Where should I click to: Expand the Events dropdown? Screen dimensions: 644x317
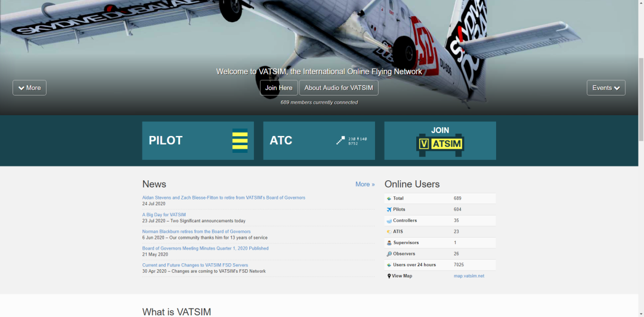(606, 88)
